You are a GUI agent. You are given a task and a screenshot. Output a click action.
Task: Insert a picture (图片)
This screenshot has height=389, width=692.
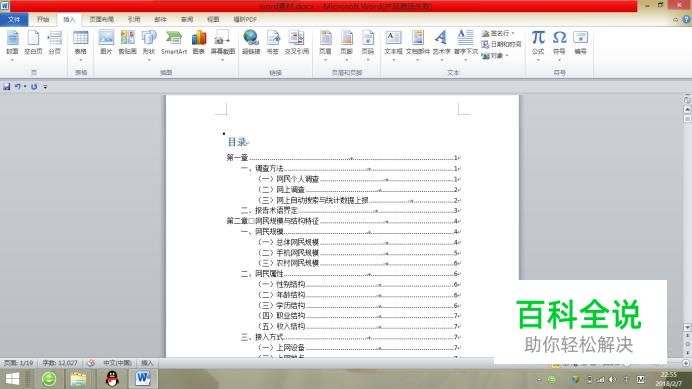(x=106, y=43)
